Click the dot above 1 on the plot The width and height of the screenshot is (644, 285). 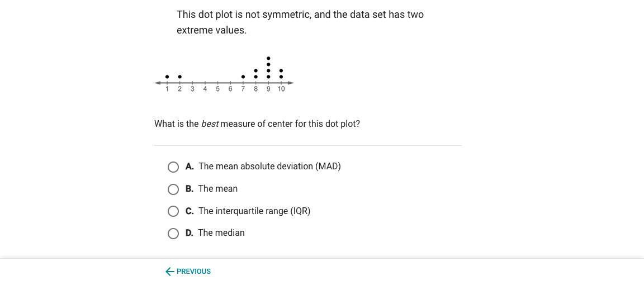(x=167, y=77)
